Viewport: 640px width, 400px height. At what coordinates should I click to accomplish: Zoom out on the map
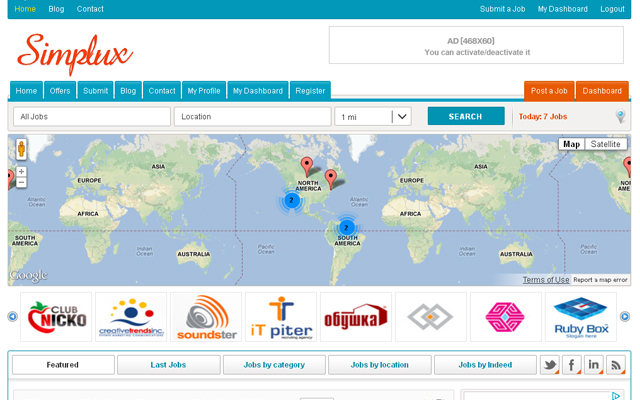pyautogui.click(x=21, y=182)
